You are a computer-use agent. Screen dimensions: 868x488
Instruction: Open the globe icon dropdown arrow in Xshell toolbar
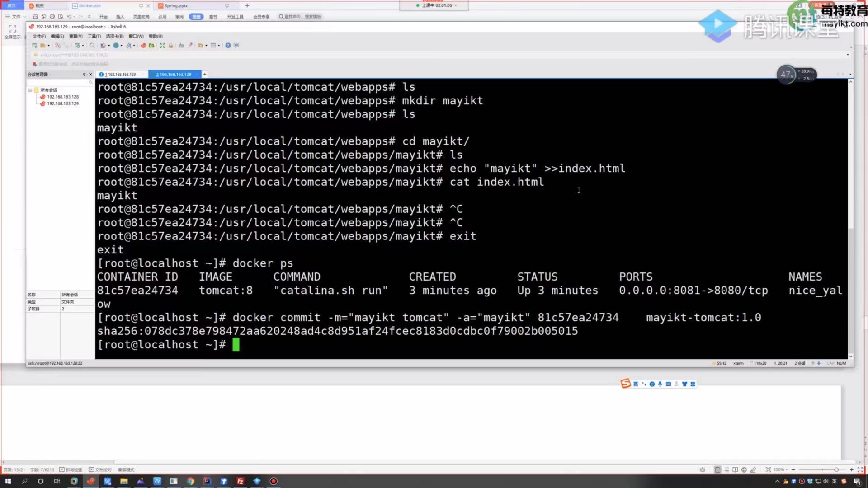[122, 46]
